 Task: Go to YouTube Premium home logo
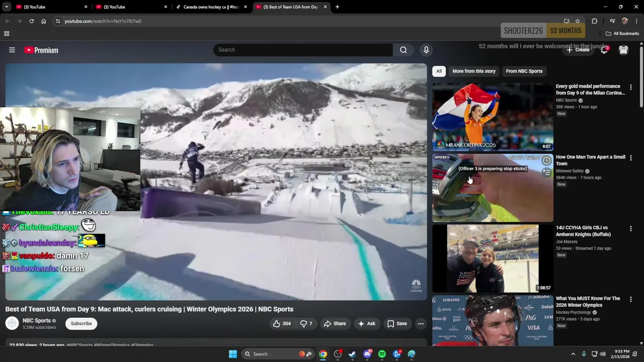[x=41, y=50]
